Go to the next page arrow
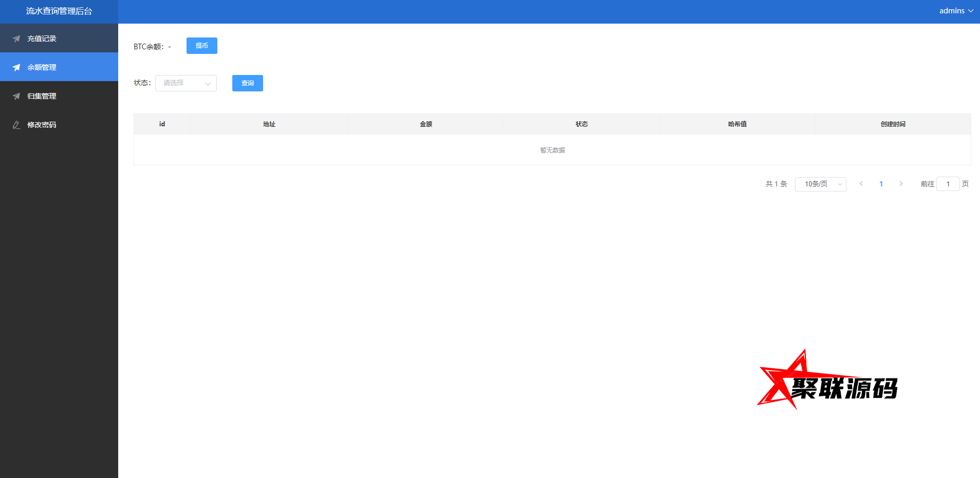Image resolution: width=980 pixels, height=478 pixels. pyautogui.click(x=901, y=184)
